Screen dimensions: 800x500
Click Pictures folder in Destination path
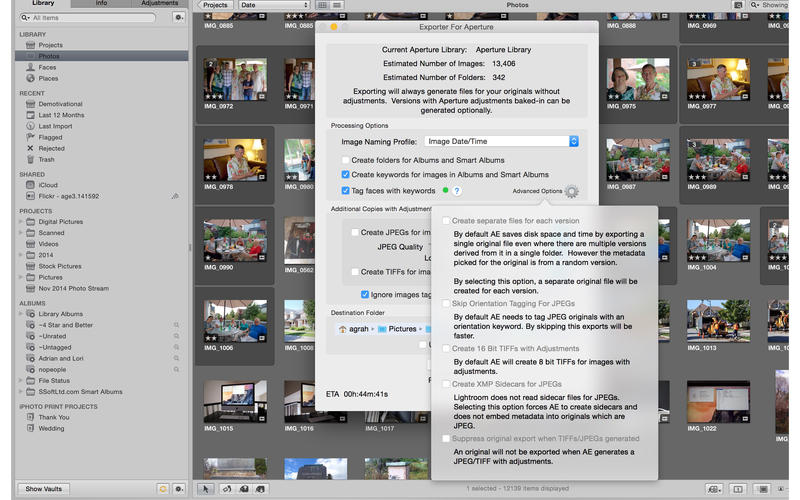(x=397, y=329)
